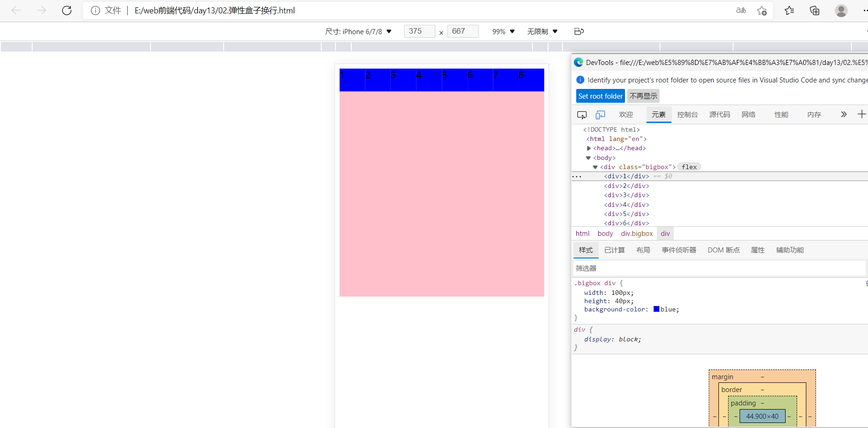
Task: Switch to the 源代码 tab
Action: pos(719,115)
